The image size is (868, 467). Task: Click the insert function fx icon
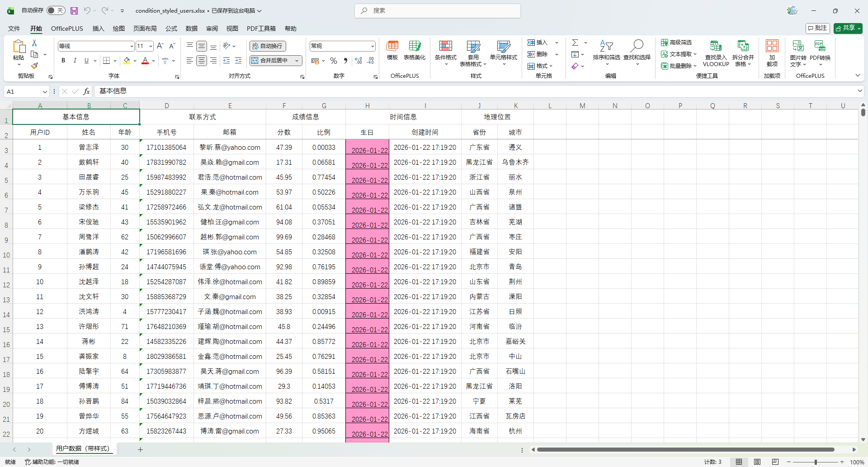86,91
